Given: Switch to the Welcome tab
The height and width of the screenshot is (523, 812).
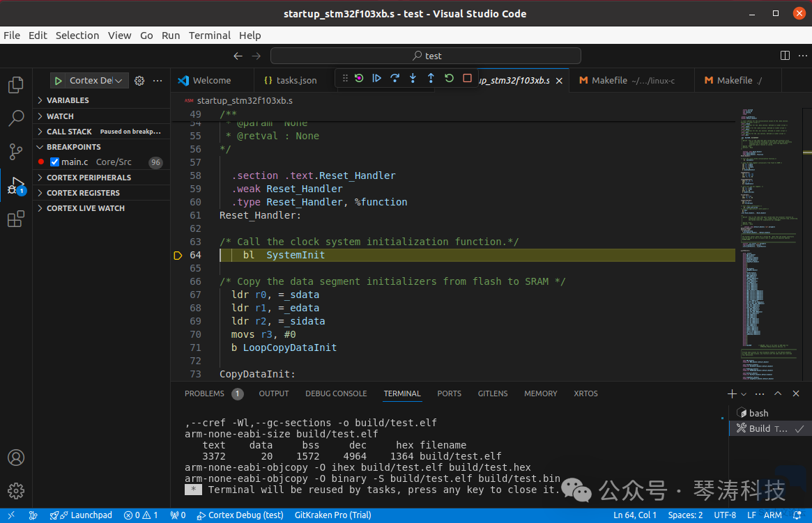Looking at the screenshot, I should (x=212, y=81).
